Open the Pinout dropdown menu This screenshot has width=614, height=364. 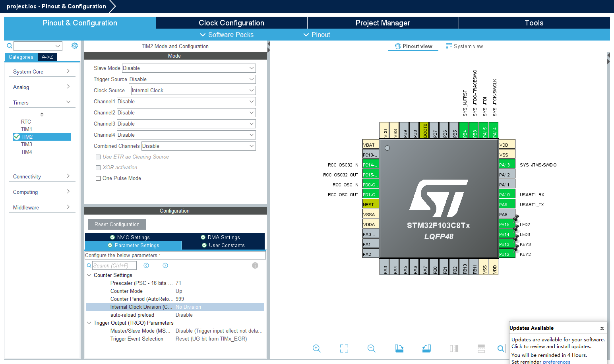coord(317,35)
